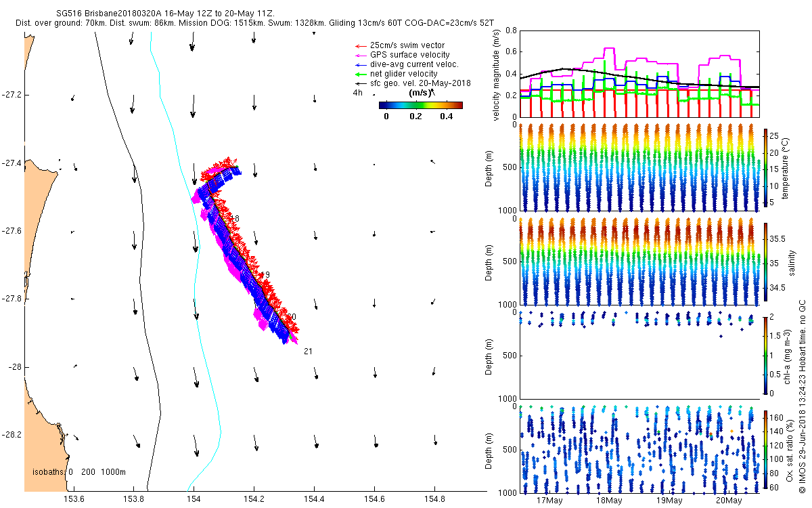
Task: Click the "154.8" longitude tick label
Action: (434, 500)
